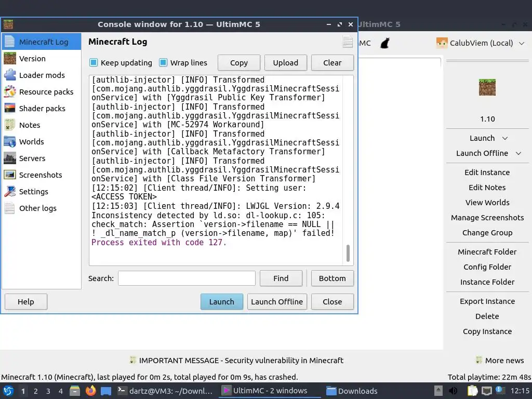Open the file manager icon in taskbar
The image size is (532, 399).
pyautogui.click(x=75, y=391)
